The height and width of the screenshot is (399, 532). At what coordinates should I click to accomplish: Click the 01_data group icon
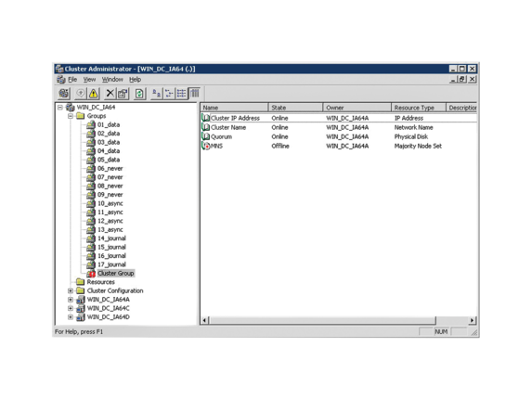(x=91, y=124)
